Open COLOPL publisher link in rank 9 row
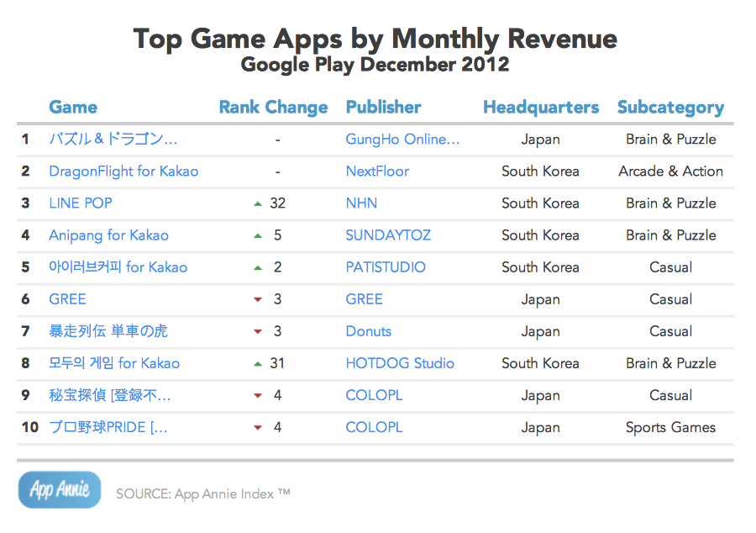This screenshot has height=533, width=756. tap(374, 395)
